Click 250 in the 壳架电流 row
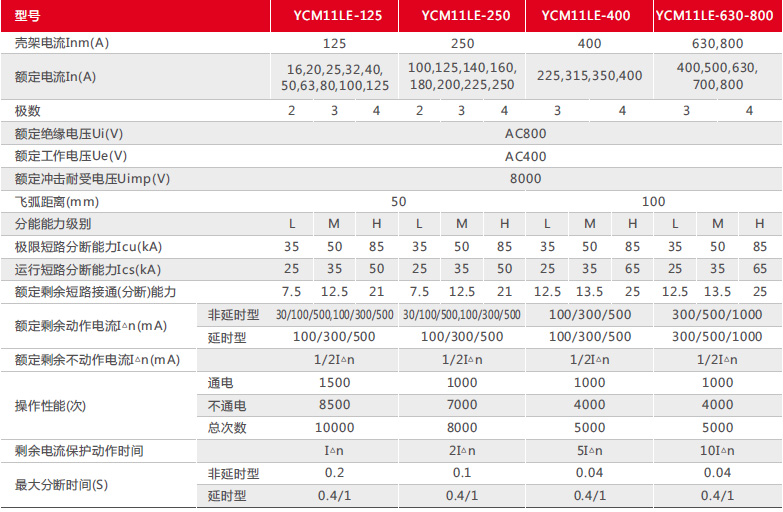 point(462,44)
